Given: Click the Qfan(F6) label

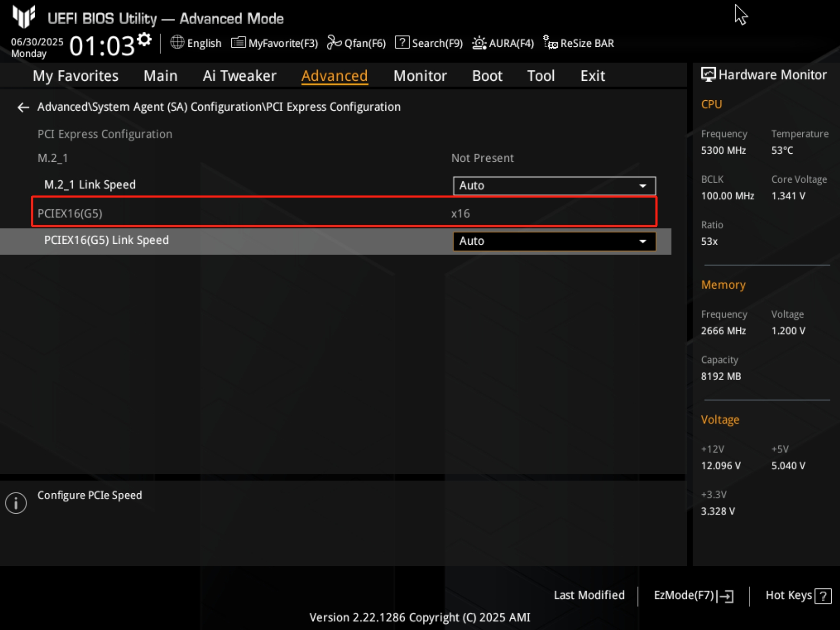Looking at the screenshot, I should point(365,43).
